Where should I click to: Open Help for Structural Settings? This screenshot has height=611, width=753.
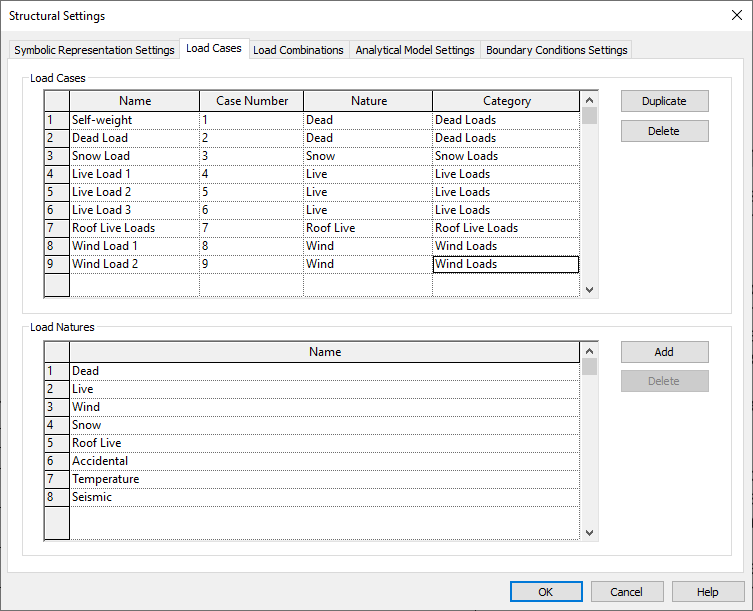[x=708, y=592]
